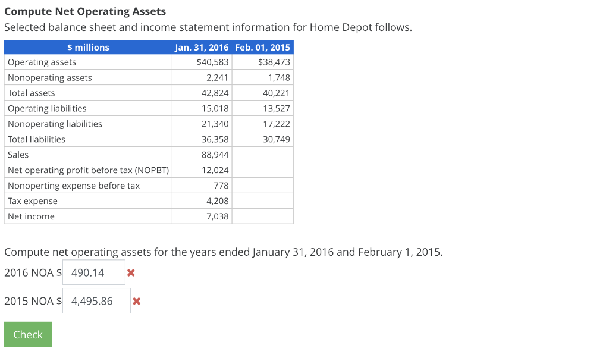Click the red X beside 2015 NOA answer
Viewport: 609px width, 364px height.
pos(136,301)
